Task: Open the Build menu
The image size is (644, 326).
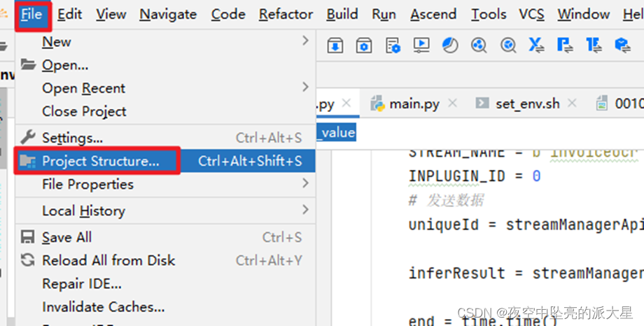Action: tap(342, 15)
